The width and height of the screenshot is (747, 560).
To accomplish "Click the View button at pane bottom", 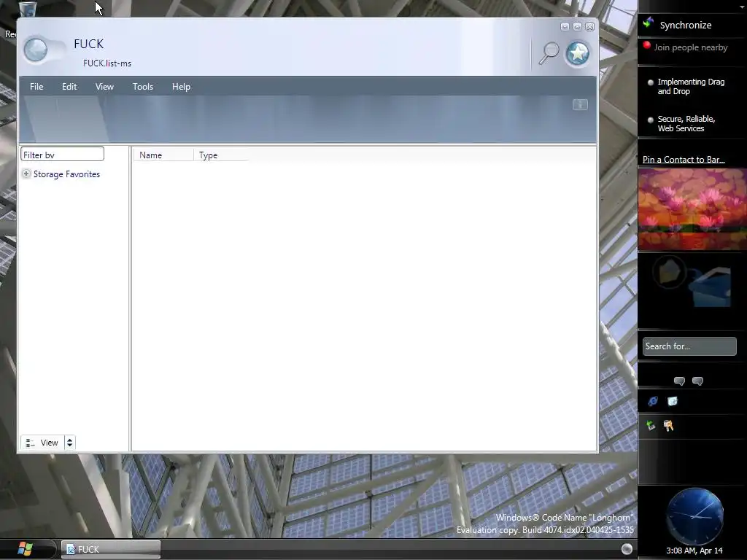I will [x=42, y=443].
